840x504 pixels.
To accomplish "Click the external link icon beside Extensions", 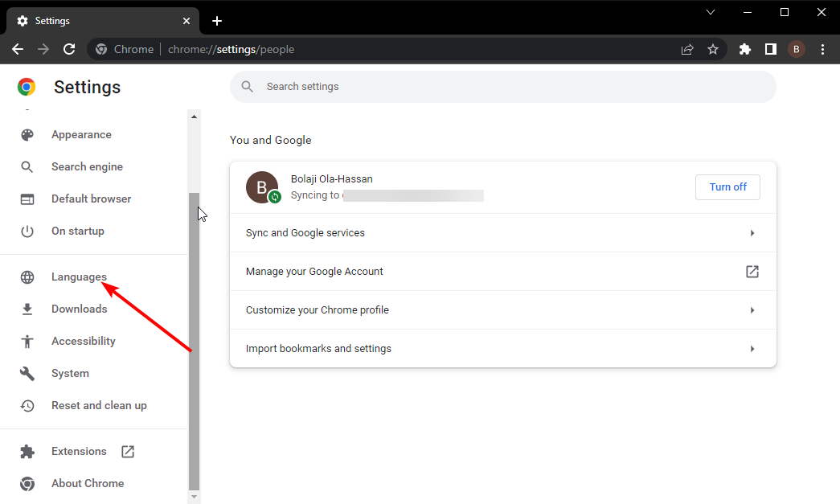I will coord(128,452).
